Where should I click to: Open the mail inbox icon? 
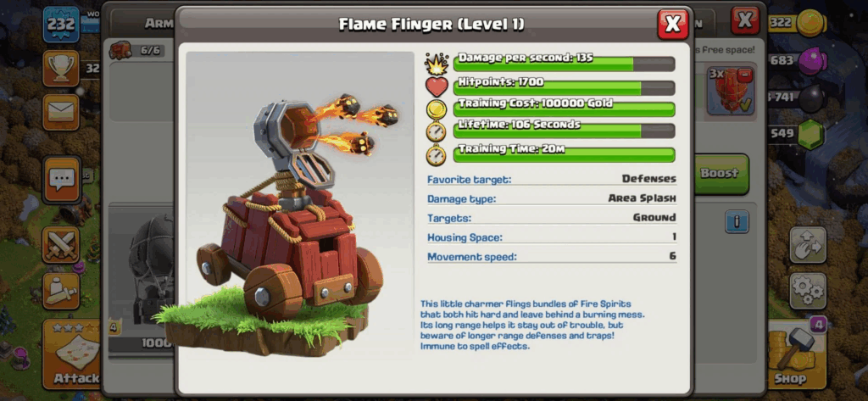[x=61, y=112]
